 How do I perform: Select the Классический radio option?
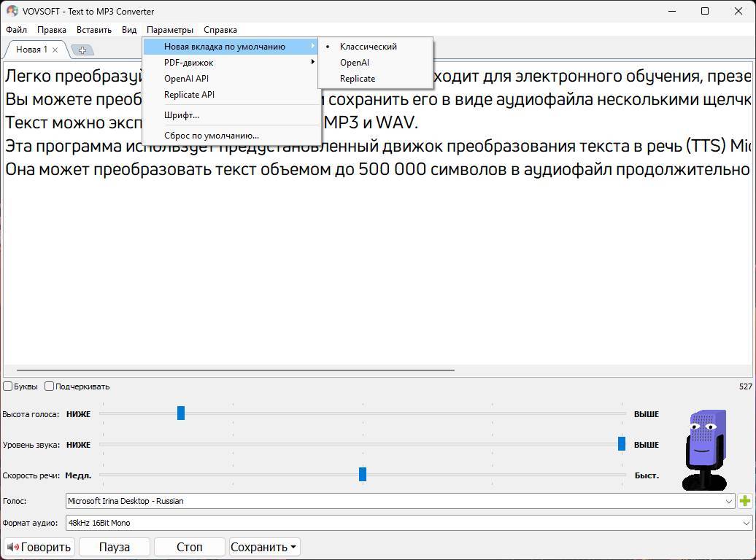368,47
